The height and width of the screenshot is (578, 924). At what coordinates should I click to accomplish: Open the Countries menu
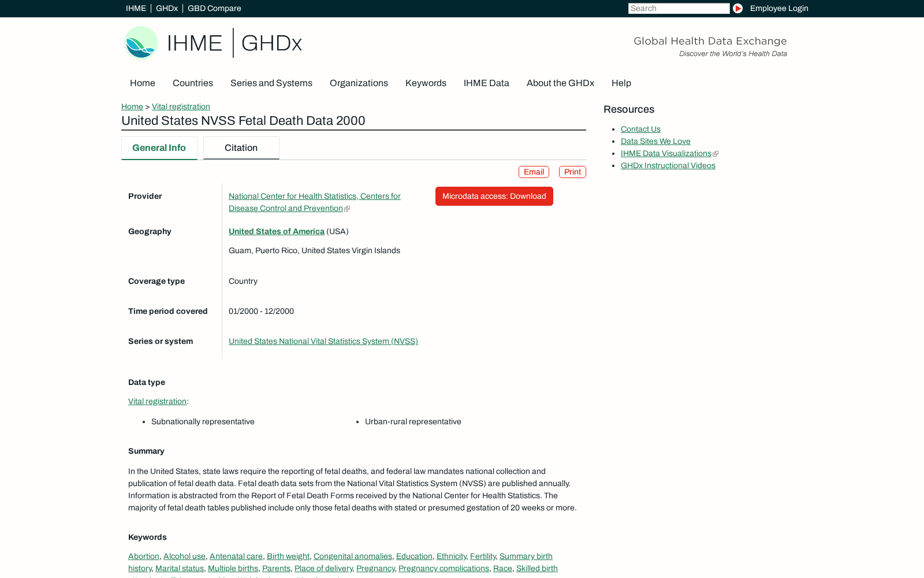point(193,83)
